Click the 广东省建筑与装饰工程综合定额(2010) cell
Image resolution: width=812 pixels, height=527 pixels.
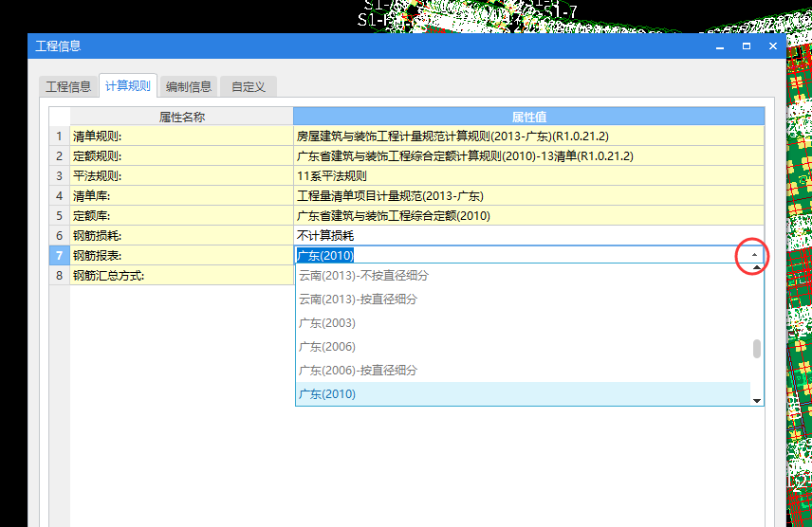click(x=528, y=216)
